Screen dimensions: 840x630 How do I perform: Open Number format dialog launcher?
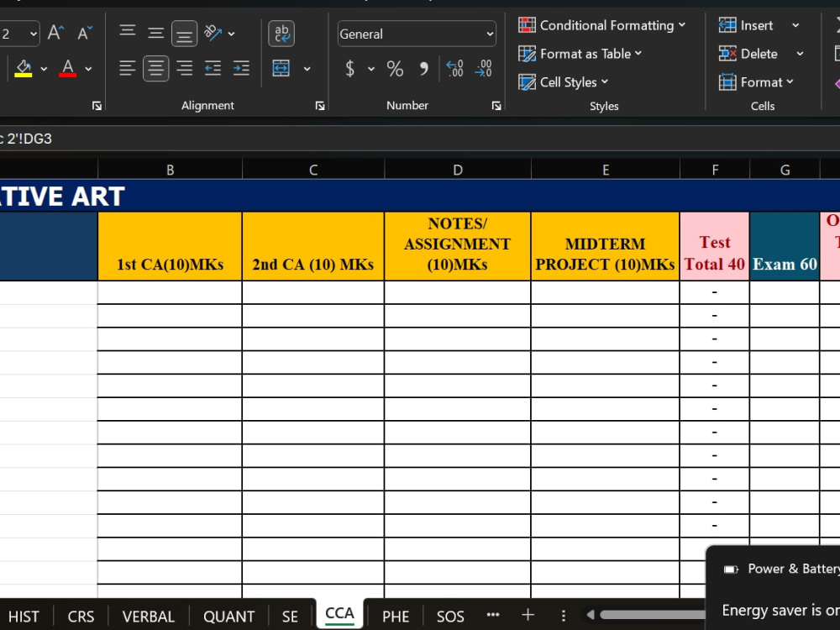click(496, 106)
